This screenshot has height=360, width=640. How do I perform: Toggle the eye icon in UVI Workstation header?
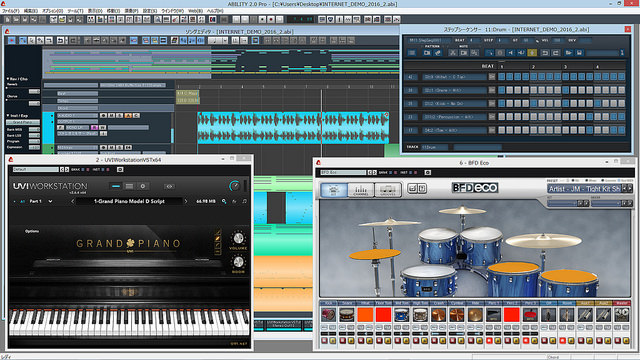169,186
